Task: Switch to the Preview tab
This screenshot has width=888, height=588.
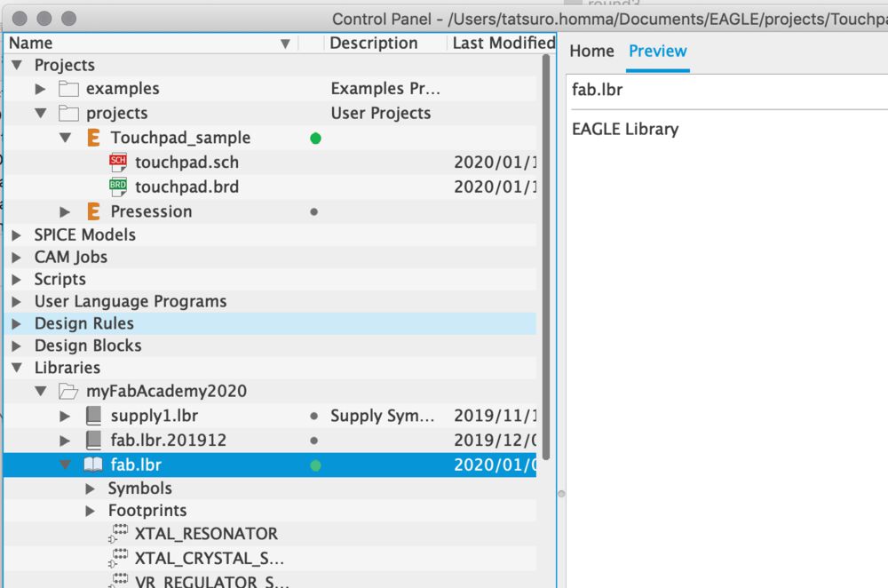Action: click(657, 51)
